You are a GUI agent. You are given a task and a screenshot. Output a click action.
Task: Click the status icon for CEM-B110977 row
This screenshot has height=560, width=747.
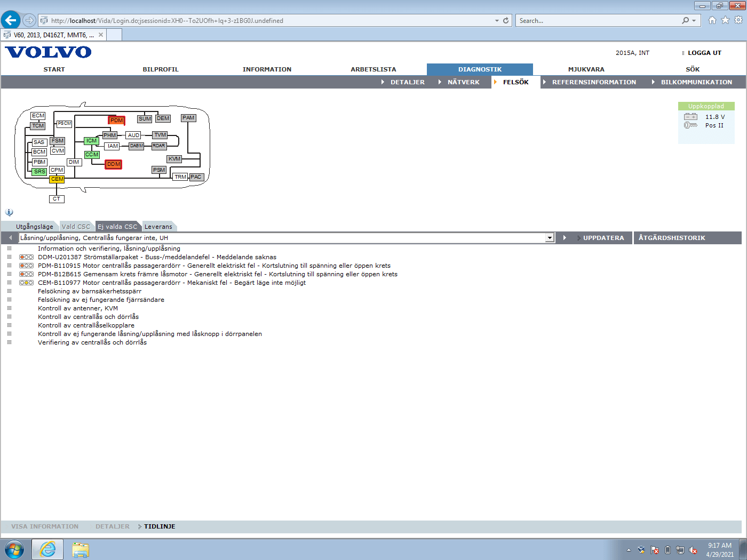pos(26,283)
